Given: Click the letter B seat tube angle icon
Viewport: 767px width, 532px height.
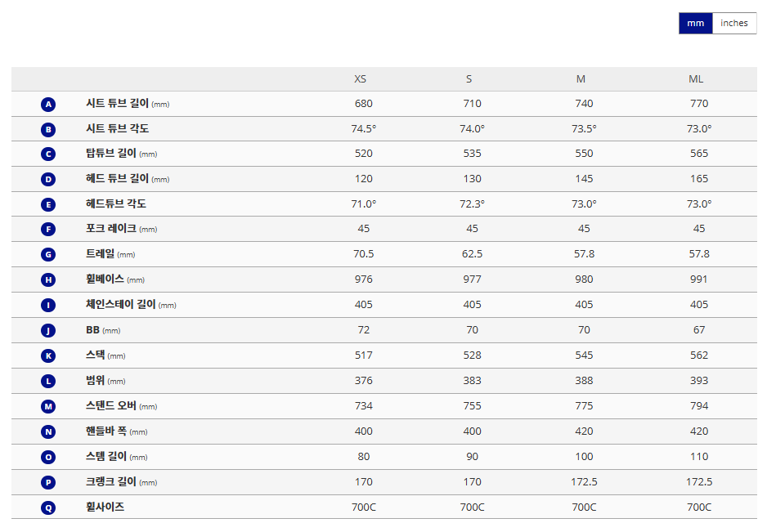Looking at the screenshot, I should click(48, 129).
